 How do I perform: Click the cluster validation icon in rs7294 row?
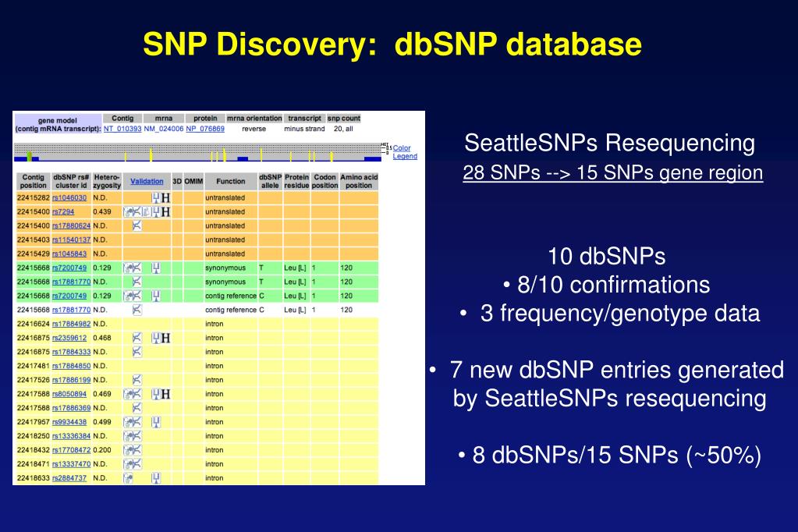click(128, 211)
